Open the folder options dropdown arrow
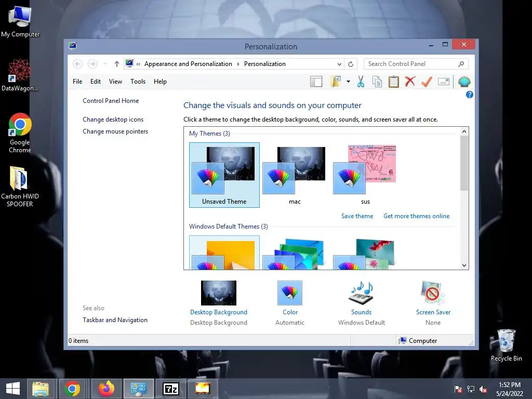The height and width of the screenshot is (399, 532). 349,82
